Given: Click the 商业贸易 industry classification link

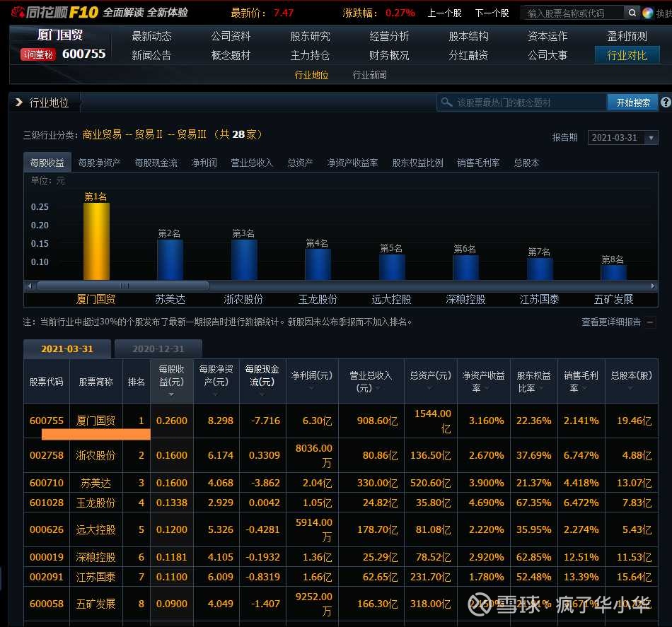Looking at the screenshot, I should [102, 134].
